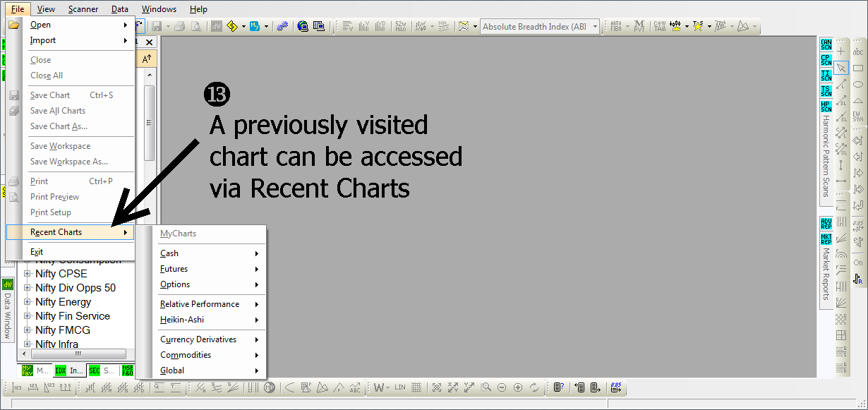Toggle the On button in drawing toolbar

point(858,263)
